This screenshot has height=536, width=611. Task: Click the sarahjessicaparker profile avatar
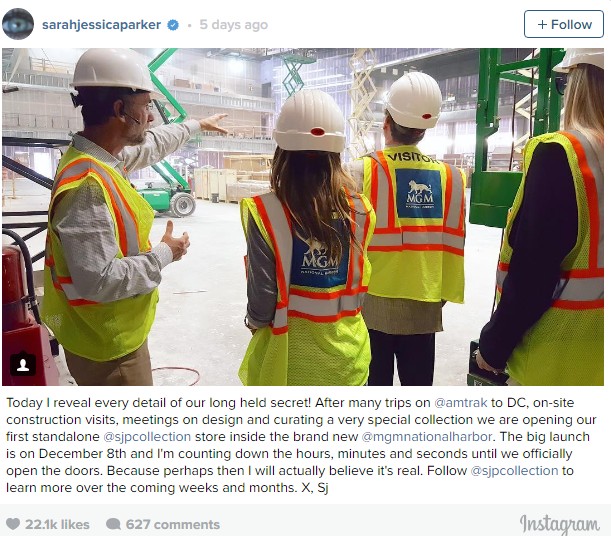click(x=18, y=24)
